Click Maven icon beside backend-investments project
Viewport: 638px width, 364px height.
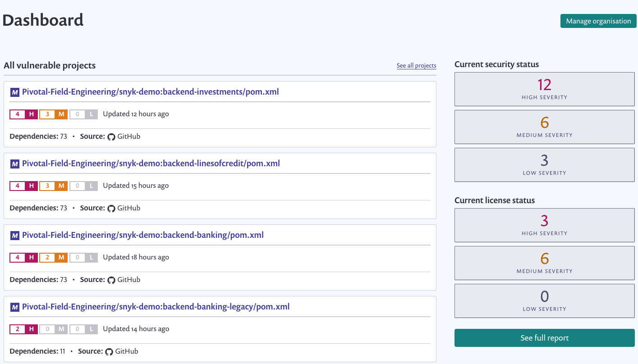click(15, 92)
